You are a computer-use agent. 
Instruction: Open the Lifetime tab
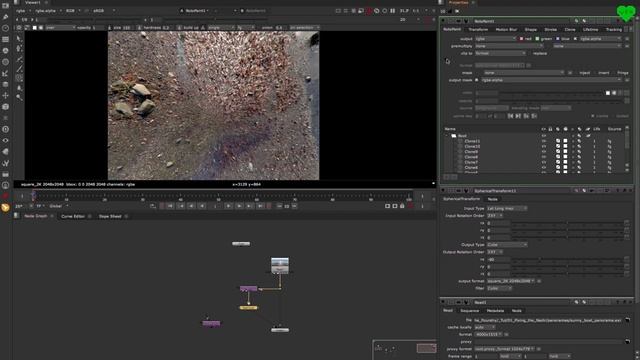click(x=590, y=30)
